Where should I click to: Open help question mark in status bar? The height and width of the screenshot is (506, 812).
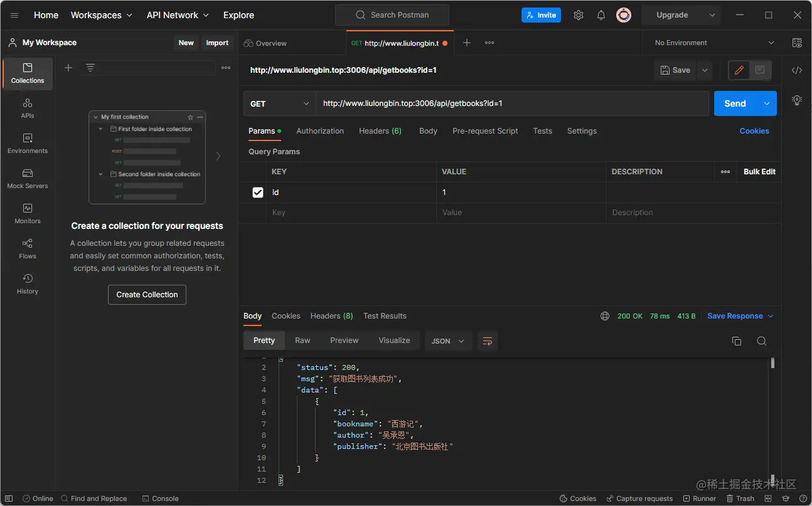click(x=803, y=498)
